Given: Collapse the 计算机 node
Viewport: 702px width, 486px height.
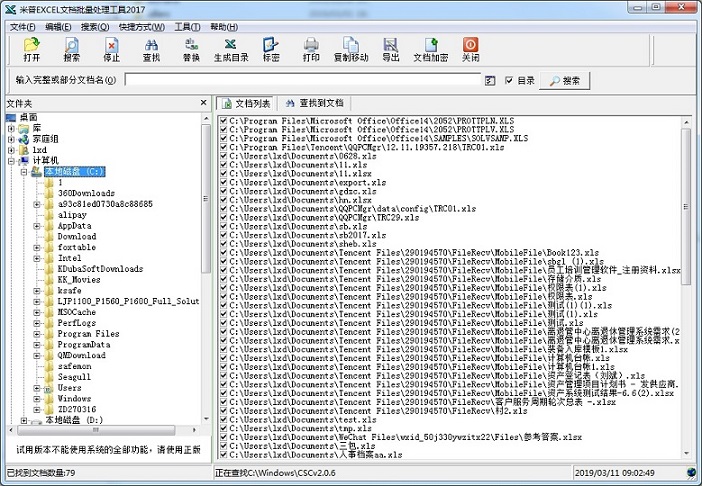Looking at the screenshot, I should click(x=11, y=161).
